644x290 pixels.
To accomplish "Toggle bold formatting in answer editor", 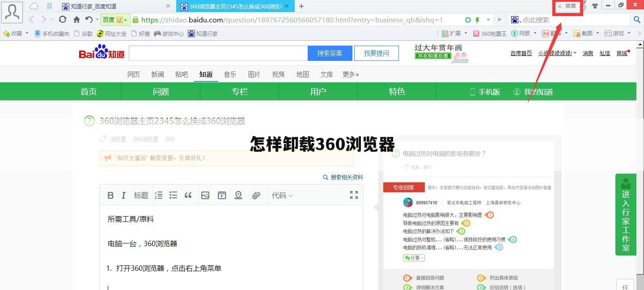I will click(x=110, y=195).
